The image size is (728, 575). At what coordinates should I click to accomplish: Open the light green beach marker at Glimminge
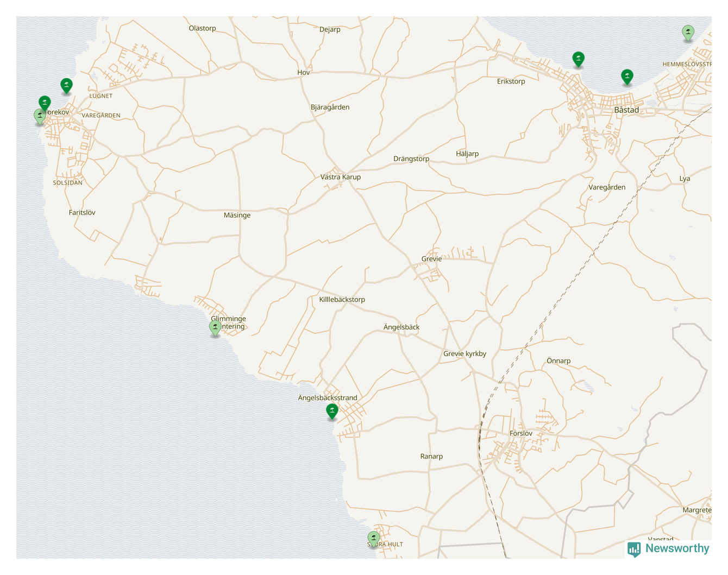point(215,328)
